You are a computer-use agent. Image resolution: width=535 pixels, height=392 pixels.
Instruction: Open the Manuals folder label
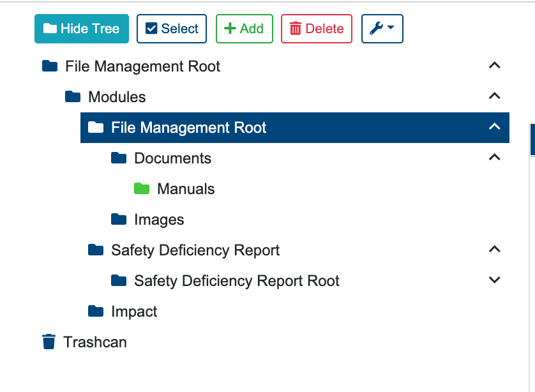pyautogui.click(x=186, y=189)
